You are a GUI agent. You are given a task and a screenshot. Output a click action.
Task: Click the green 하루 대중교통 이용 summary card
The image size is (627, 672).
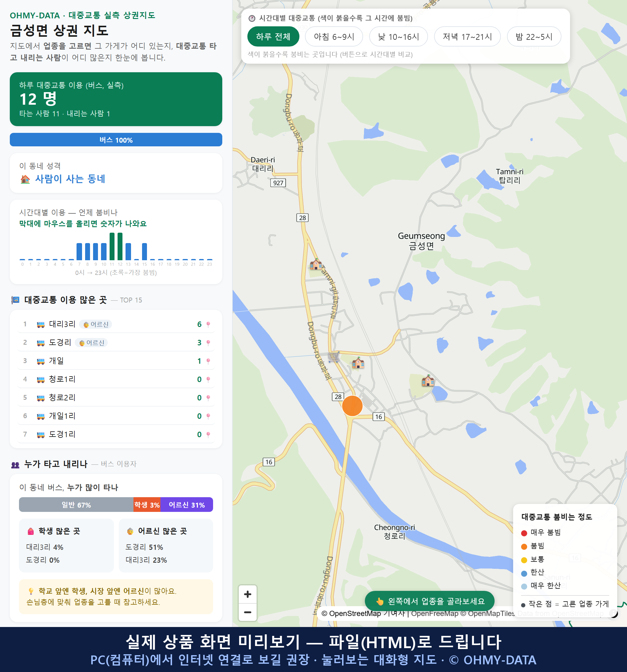pyautogui.click(x=116, y=99)
